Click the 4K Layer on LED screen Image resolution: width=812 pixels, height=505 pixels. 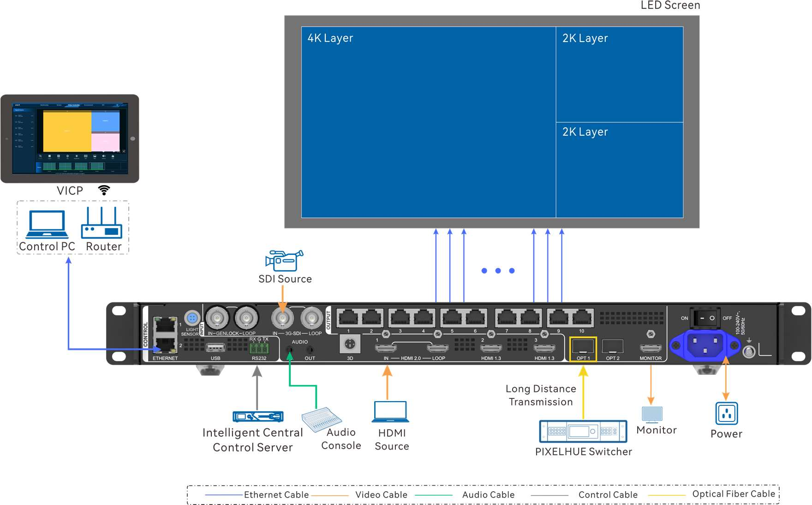[x=429, y=122]
